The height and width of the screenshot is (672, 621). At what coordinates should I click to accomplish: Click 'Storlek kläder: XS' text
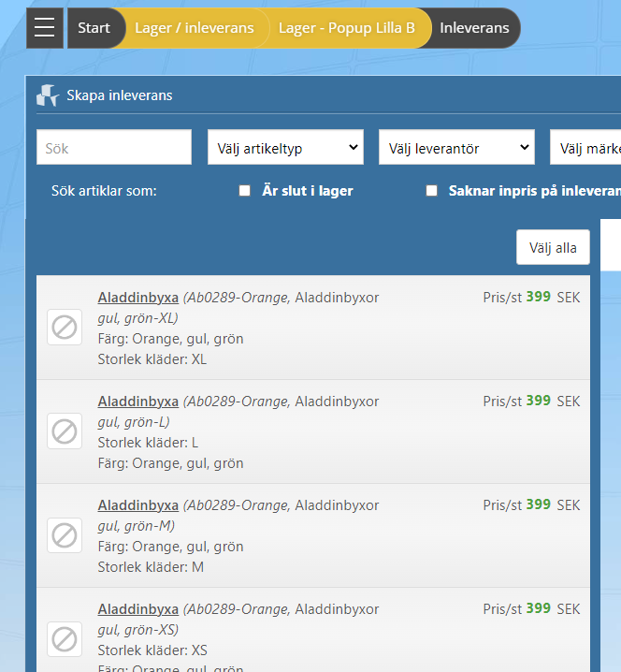click(152, 650)
